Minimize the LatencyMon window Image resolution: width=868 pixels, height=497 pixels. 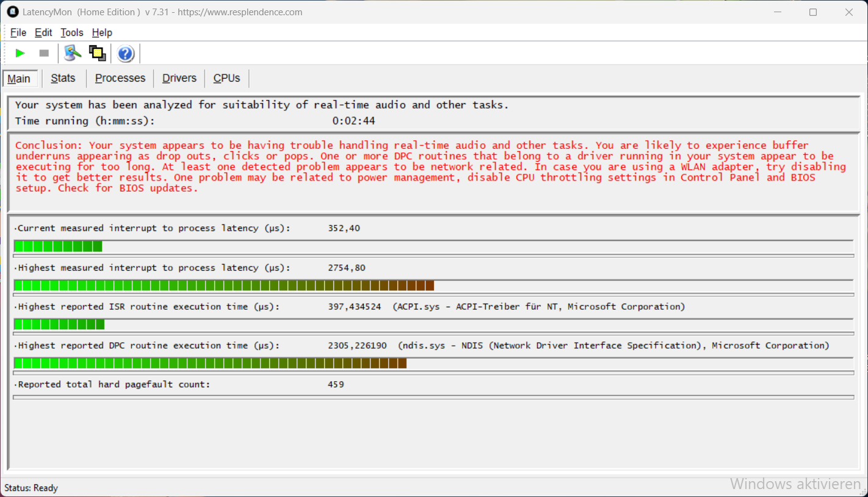click(x=778, y=12)
